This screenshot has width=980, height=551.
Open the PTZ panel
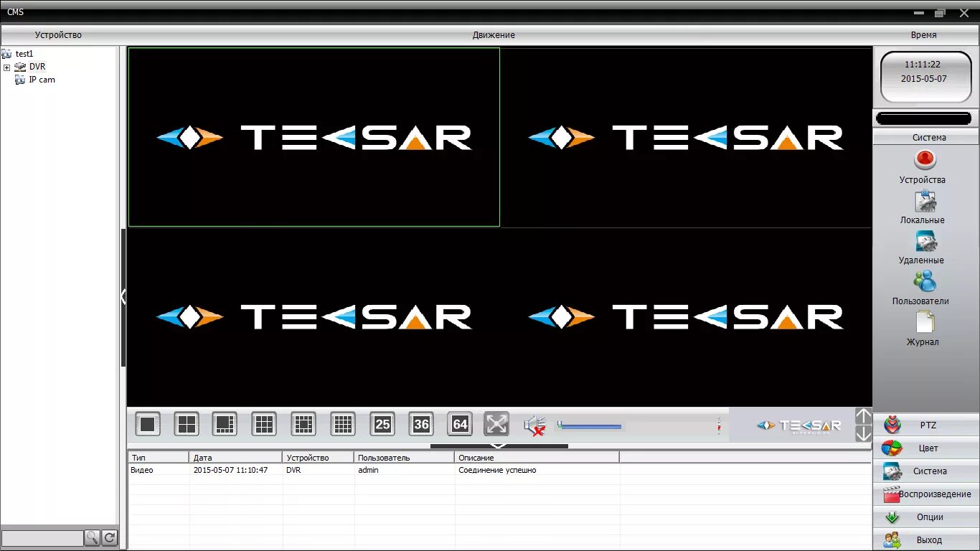click(x=926, y=425)
